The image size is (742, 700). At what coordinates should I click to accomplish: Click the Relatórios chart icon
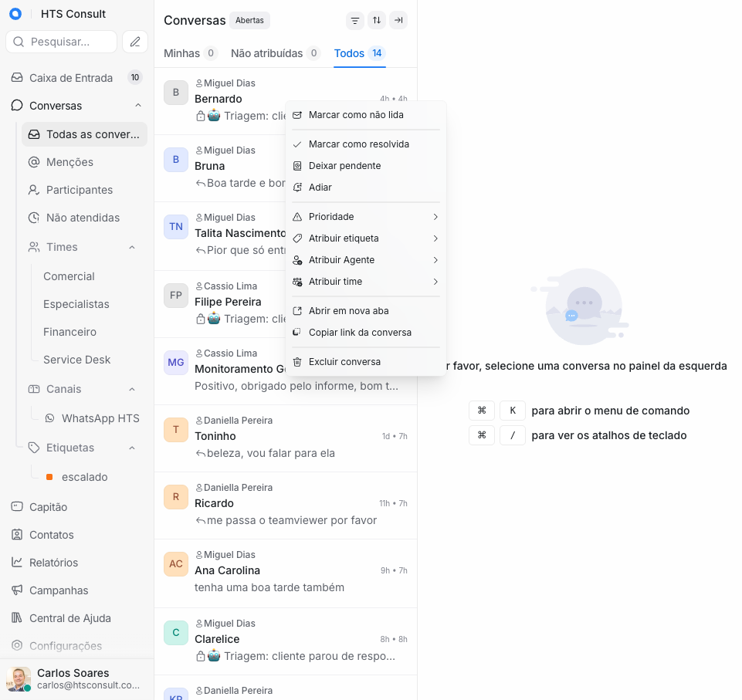click(17, 563)
